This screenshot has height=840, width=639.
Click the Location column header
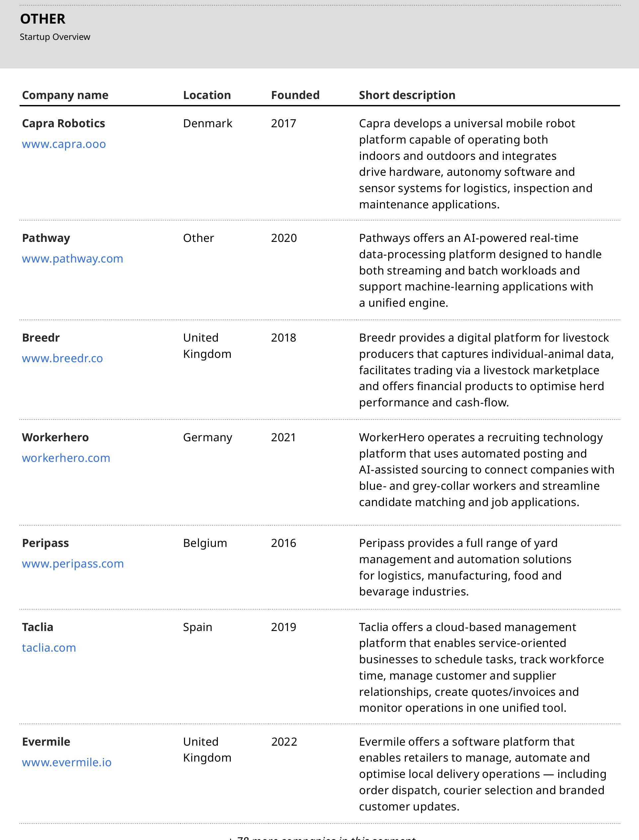[x=207, y=95]
